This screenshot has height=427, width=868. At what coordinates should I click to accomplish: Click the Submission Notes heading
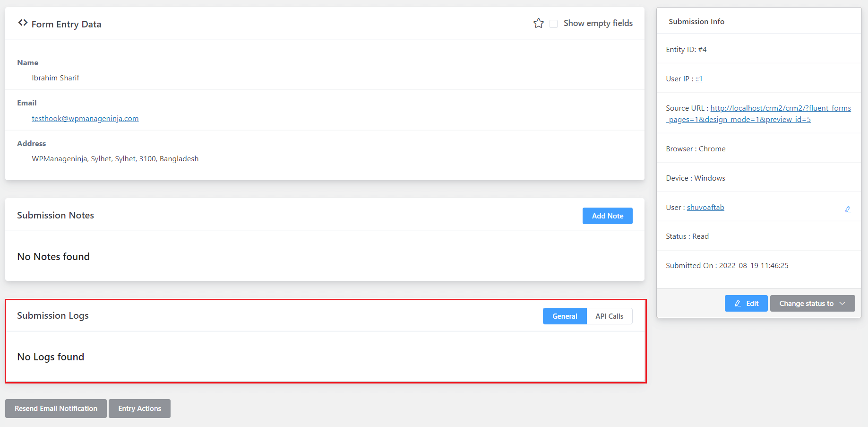55,215
